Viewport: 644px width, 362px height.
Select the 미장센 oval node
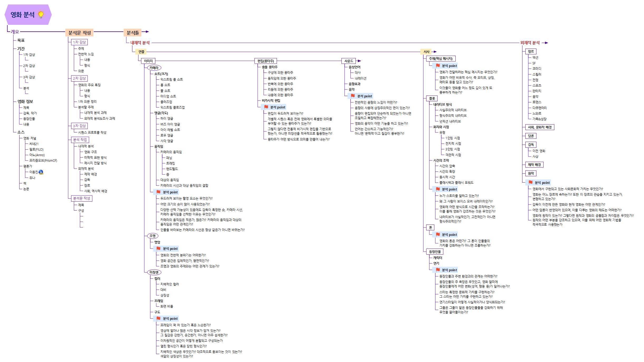pos(154,272)
